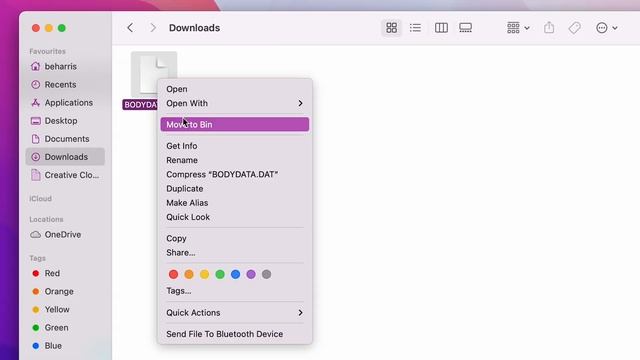Switch to gallery view
The image size is (640, 360).
(x=465, y=28)
